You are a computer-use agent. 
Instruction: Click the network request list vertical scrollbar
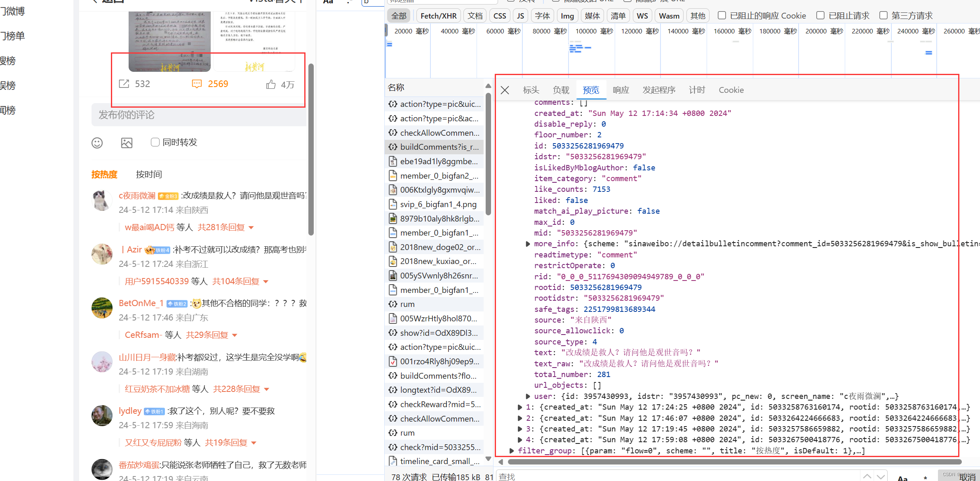click(488, 153)
